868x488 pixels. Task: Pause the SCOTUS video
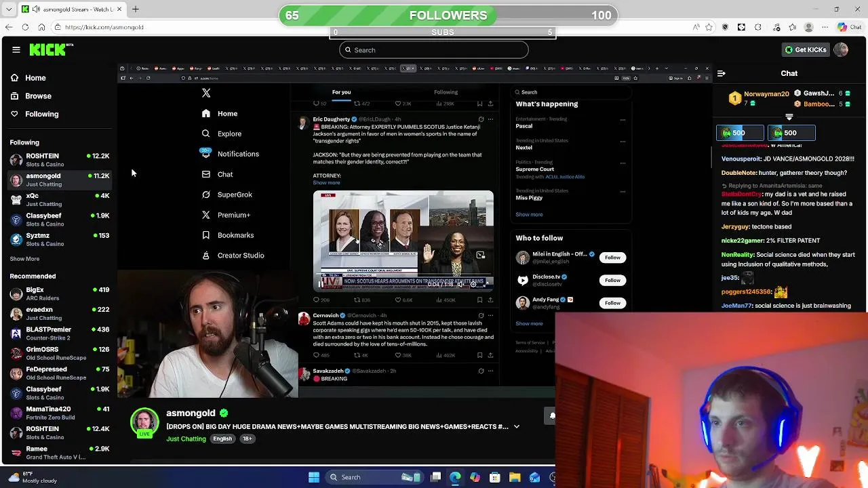click(x=321, y=285)
